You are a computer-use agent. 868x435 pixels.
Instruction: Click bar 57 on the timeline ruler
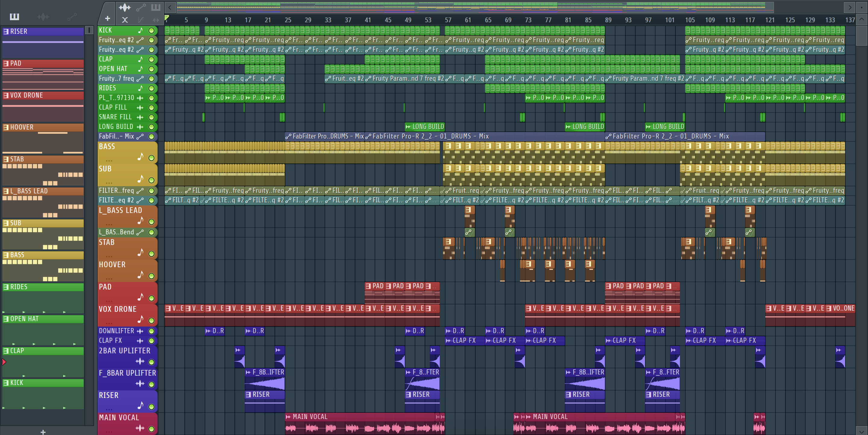tap(448, 20)
